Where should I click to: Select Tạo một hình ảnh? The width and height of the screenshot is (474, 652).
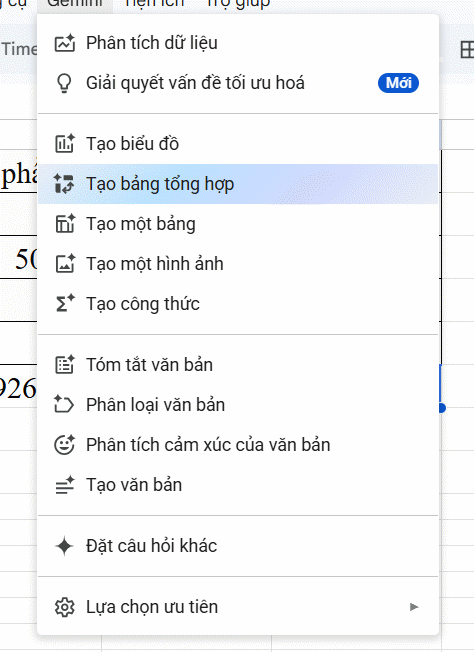238,264
